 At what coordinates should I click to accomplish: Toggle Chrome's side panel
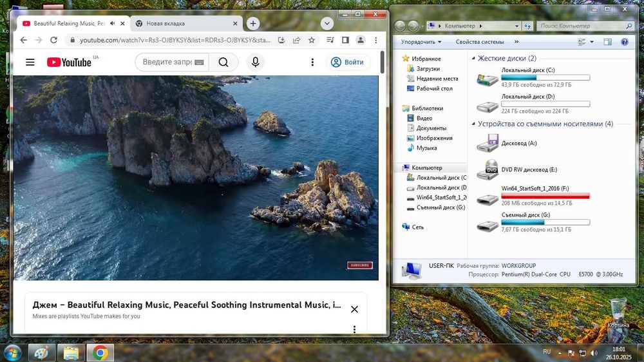pyautogui.click(x=345, y=40)
